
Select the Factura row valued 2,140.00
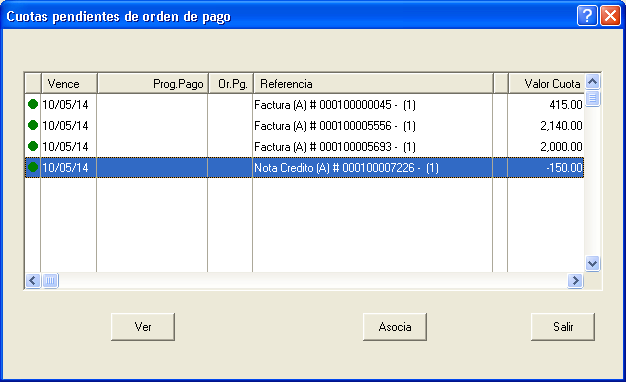(304, 125)
